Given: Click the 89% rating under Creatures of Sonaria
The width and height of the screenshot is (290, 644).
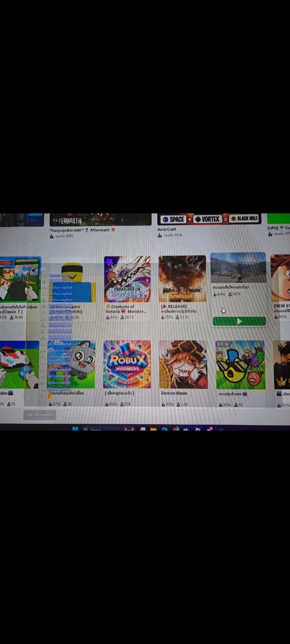Looking at the screenshot, I should 112,317.
